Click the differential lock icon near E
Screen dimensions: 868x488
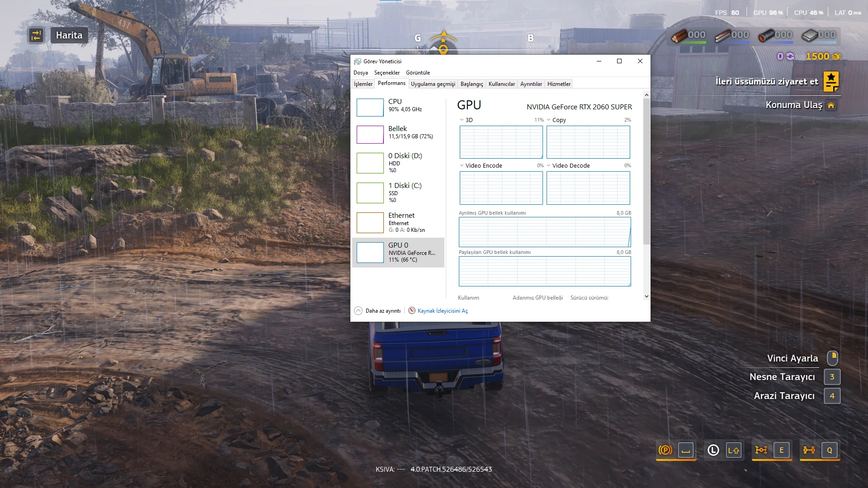761,450
